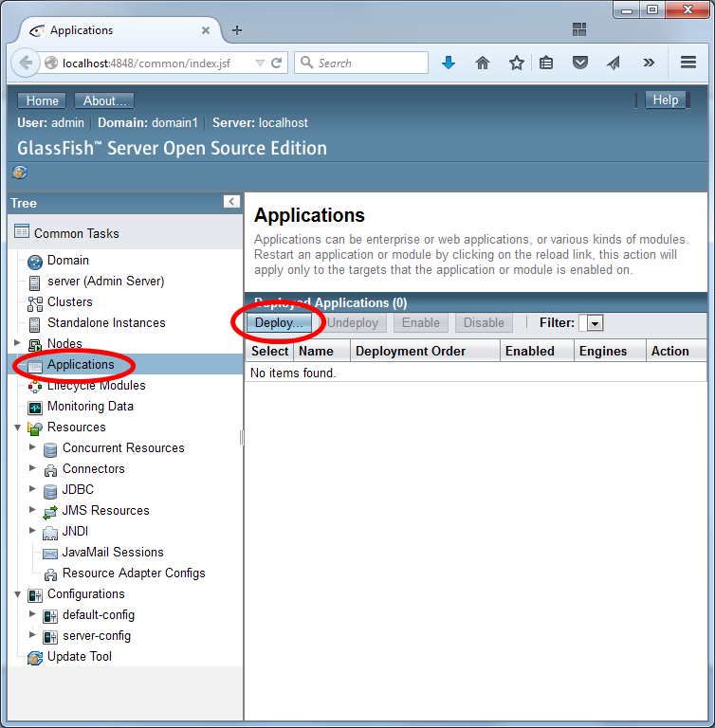This screenshot has width=715, height=728.
Task: Click the browser home icon
Action: point(483,63)
